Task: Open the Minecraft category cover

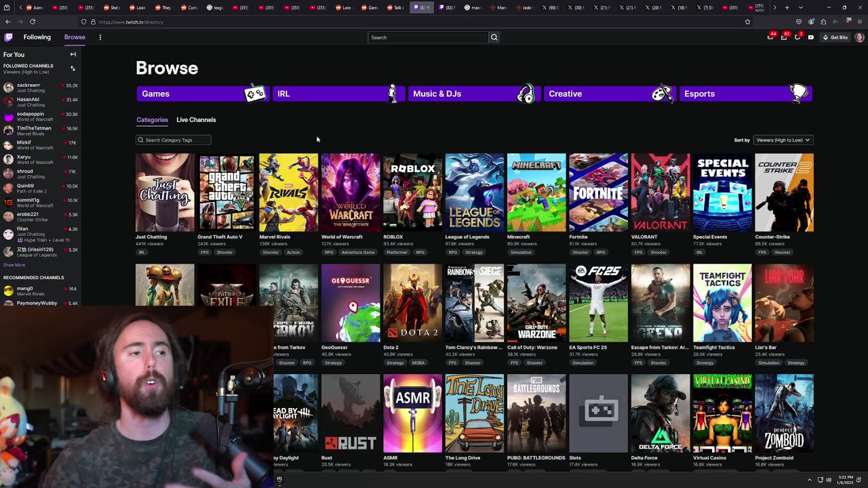Action: [x=536, y=192]
